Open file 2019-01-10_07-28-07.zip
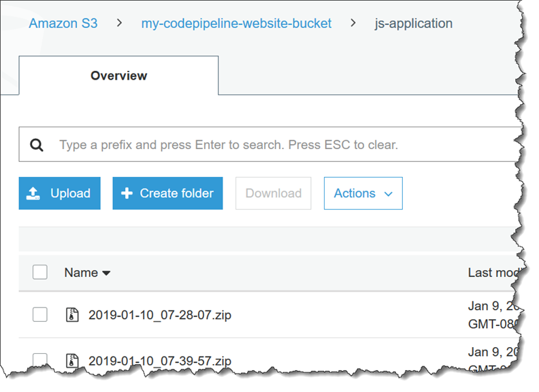This screenshot has height=392, width=539. tap(160, 315)
